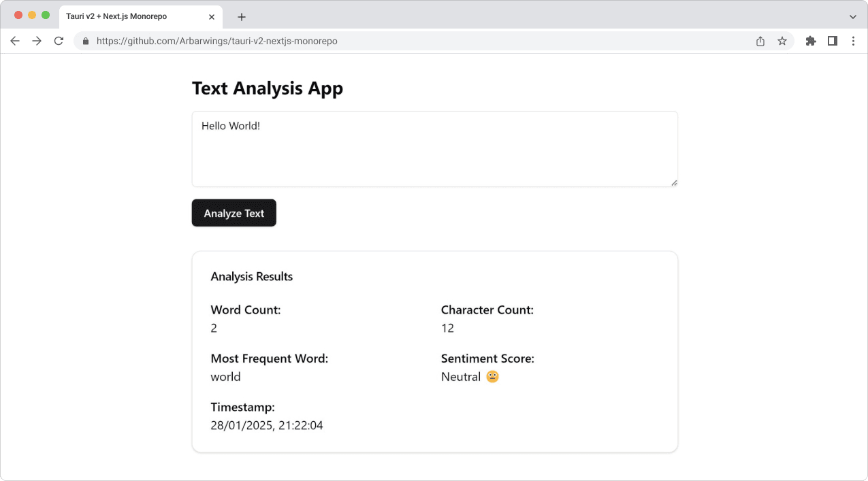Click the split-view sidebar icon
The height and width of the screenshot is (481, 868).
[832, 41]
